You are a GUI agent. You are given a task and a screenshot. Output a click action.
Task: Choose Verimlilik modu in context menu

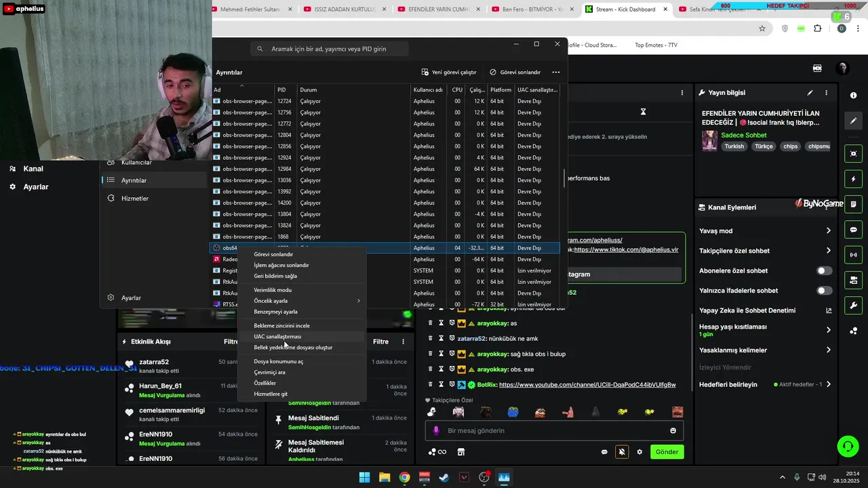click(302, 290)
